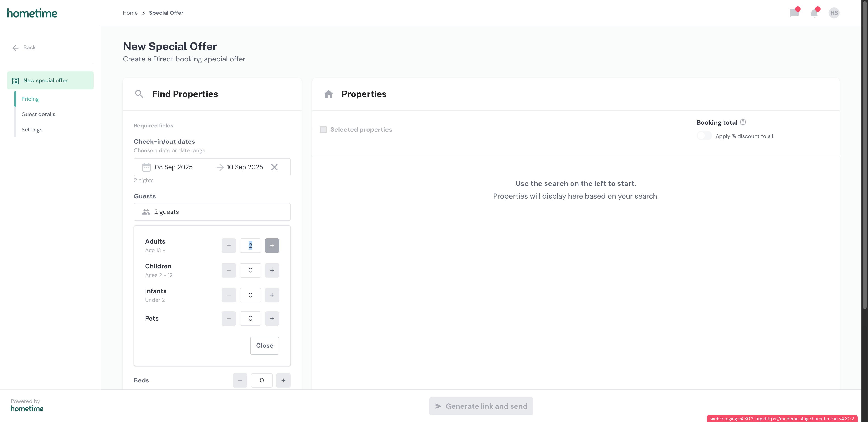Image resolution: width=868 pixels, height=422 pixels.
Task: Click the calendar icon in date field
Action: point(146,167)
